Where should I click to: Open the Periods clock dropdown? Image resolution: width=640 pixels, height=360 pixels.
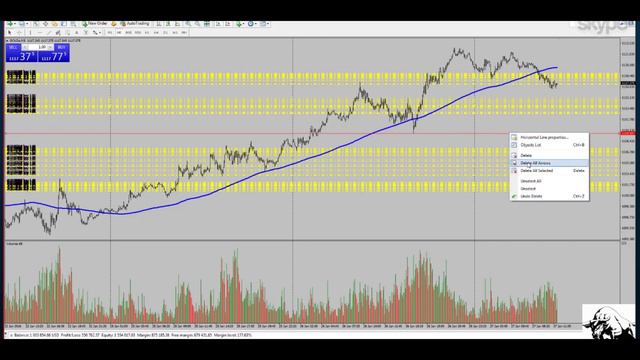[252, 24]
